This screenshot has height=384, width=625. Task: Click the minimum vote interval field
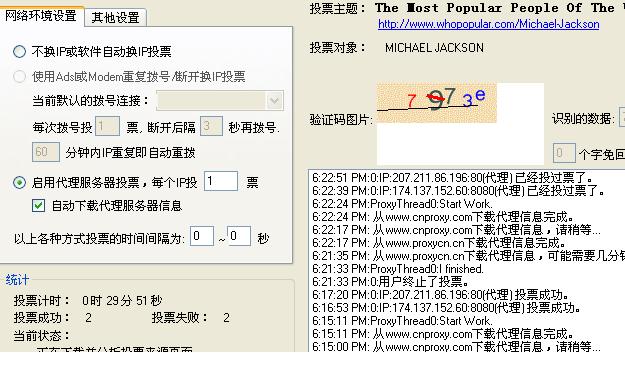(x=202, y=236)
